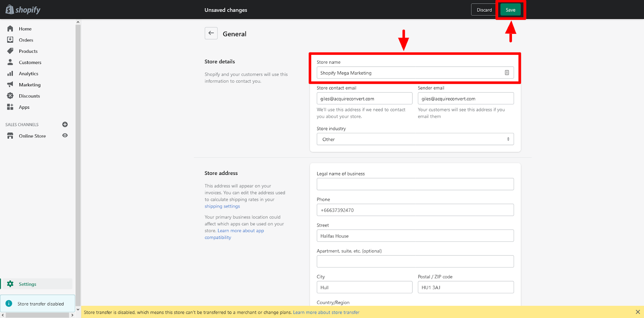
Task: Open Products from the sidebar menu
Action: (x=28, y=52)
